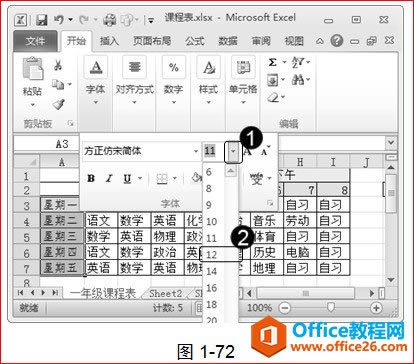The image size is (414, 364).
Task: Click the font size list scroll up arrow
Action: (x=231, y=171)
